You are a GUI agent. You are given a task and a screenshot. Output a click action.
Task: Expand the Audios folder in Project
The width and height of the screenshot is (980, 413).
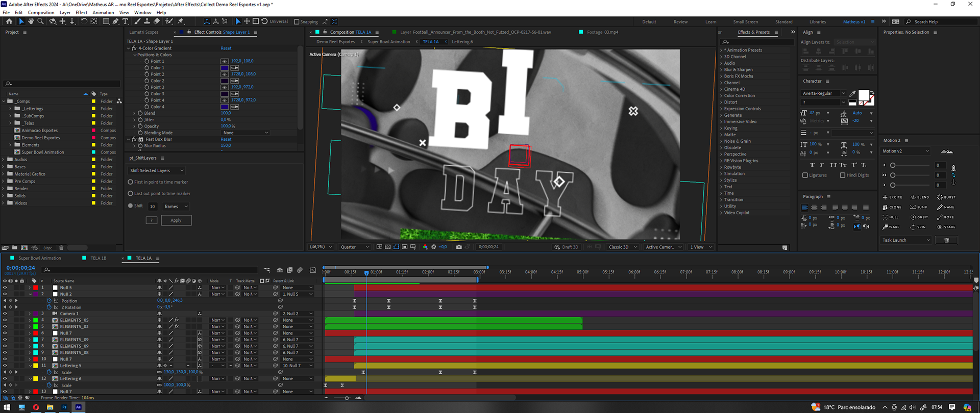tap(4, 160)
